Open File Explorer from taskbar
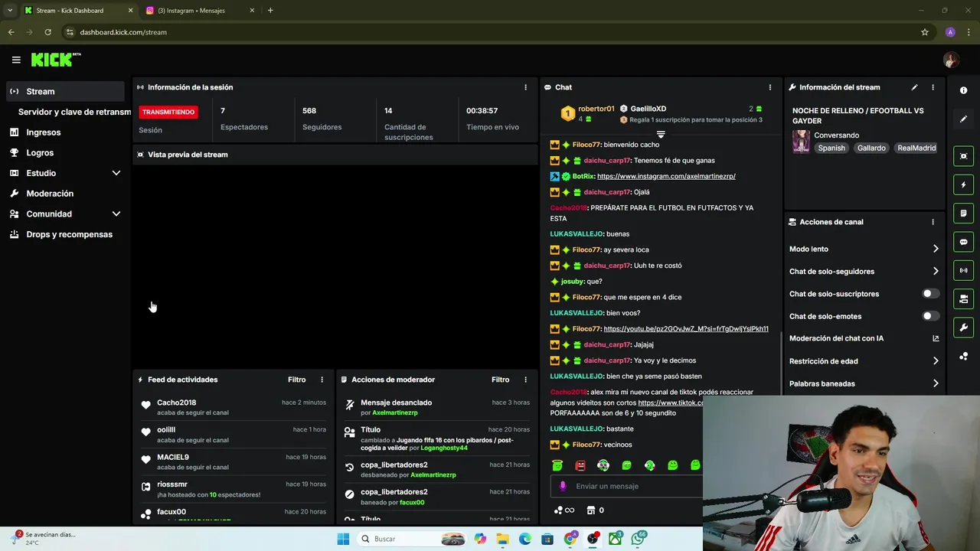 (x=503, y=539)
